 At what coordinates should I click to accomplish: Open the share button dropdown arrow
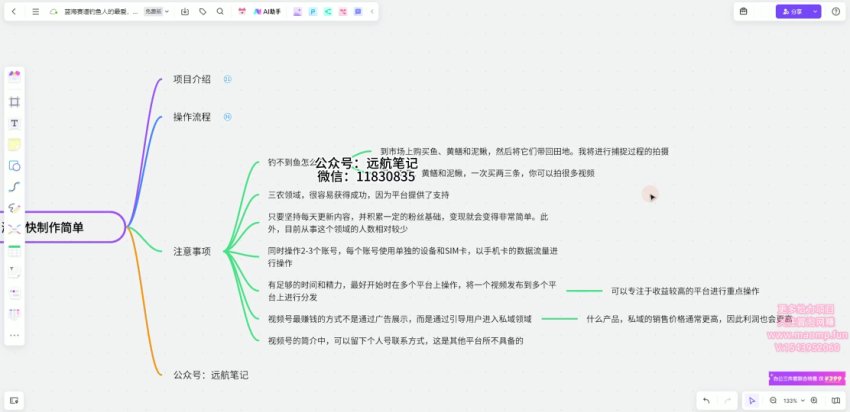815,11
